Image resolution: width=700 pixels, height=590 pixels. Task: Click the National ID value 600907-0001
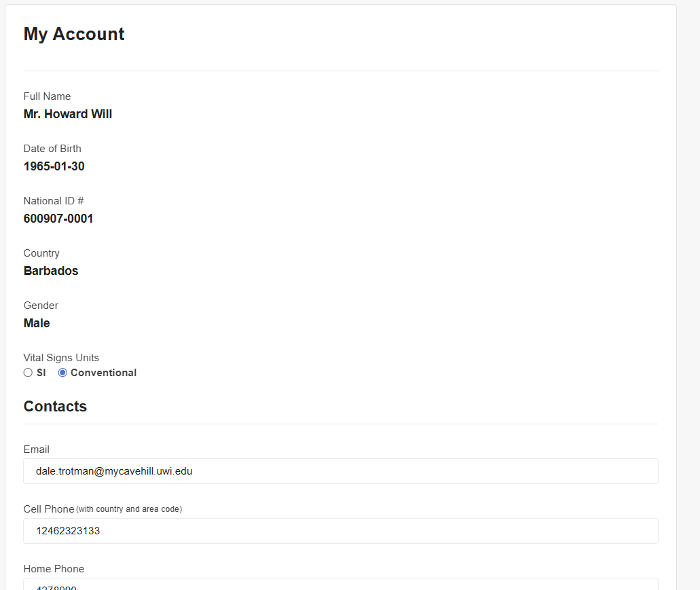tap(58, 219)
